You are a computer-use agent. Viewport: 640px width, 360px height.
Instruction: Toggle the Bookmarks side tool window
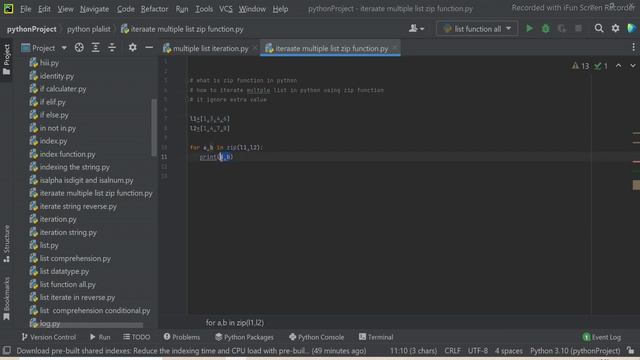click(7, 299)
